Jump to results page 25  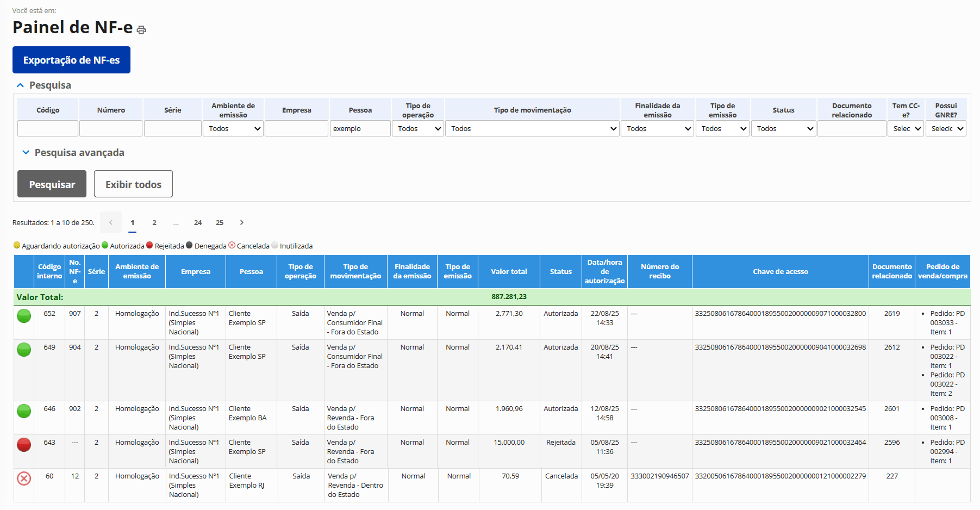[220, 222]
